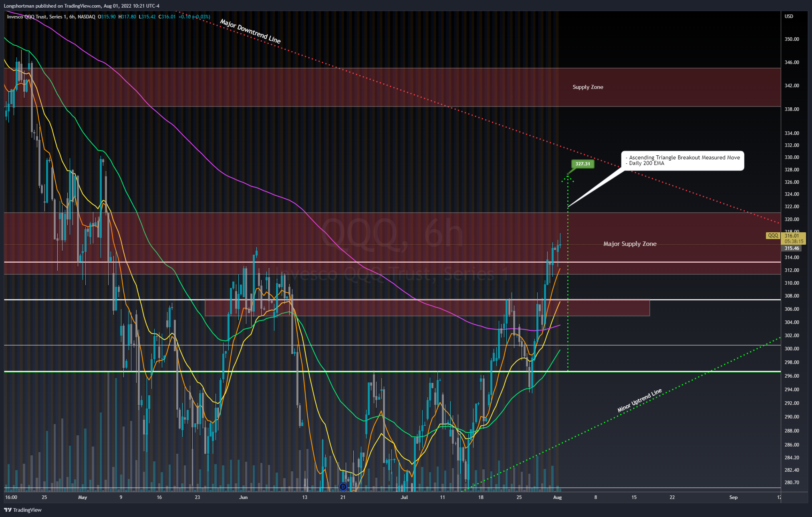
Task: Select the Minor Uptrend Line label
Action: click(639, 400)
